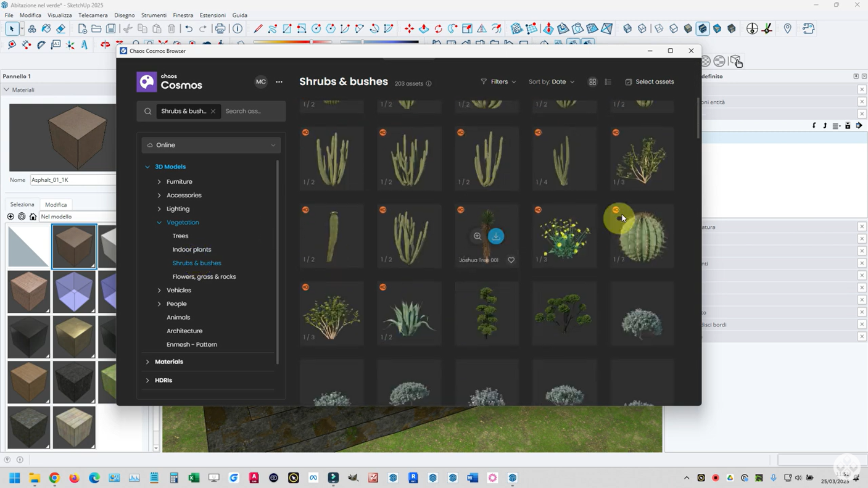Viewport: 868px width, 488px height.
Task: Select Flowers, grass & rocks category
Action: click(x=204, y=277)
